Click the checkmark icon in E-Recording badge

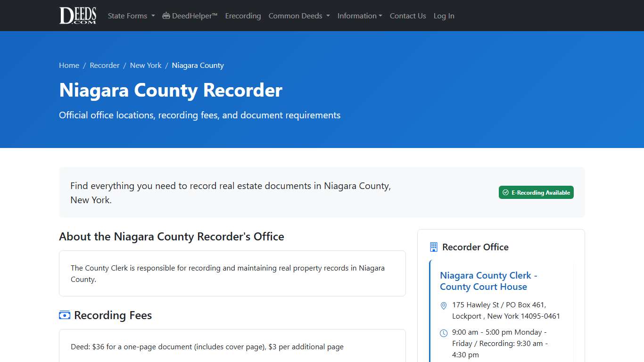pyautogui.click(x=506, y=192)
